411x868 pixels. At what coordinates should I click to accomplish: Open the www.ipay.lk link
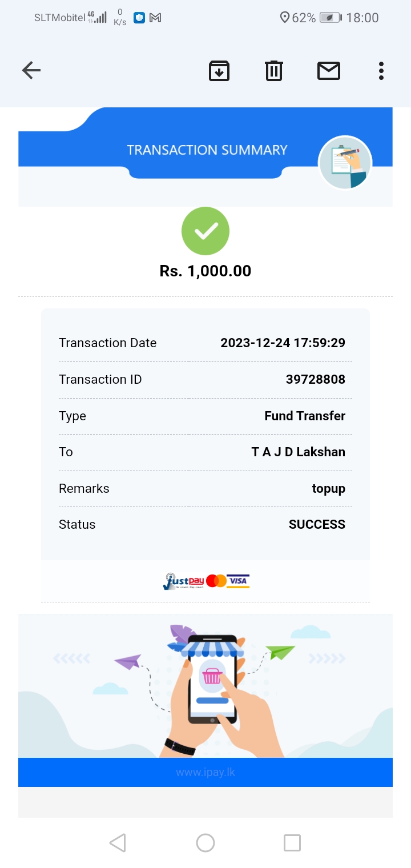(x=205, y=773)
